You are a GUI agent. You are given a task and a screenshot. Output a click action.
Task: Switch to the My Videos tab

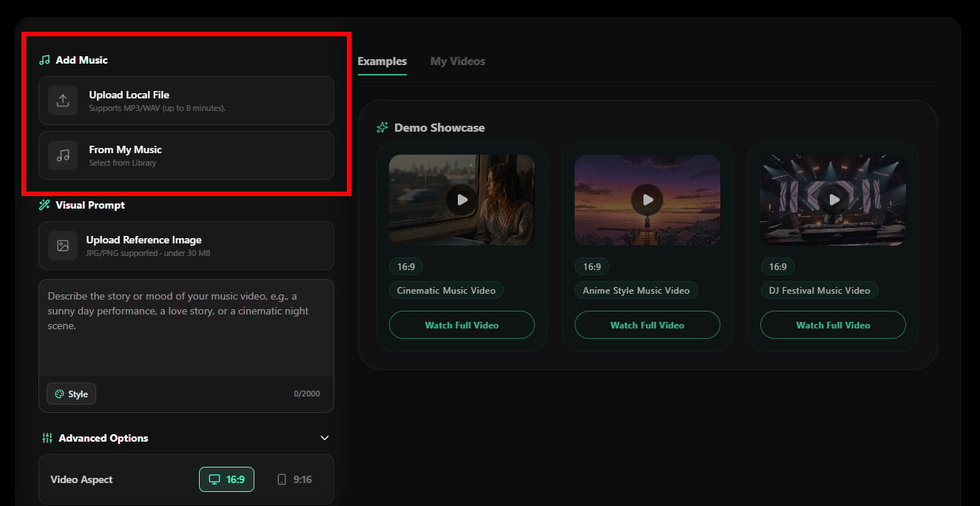tap(458, 61)
